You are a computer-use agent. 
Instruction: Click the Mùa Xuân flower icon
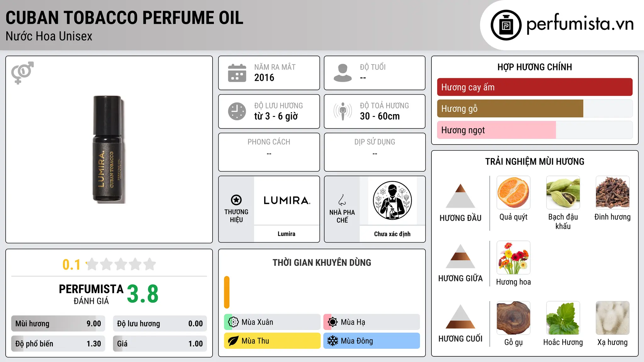click(233, 322)
